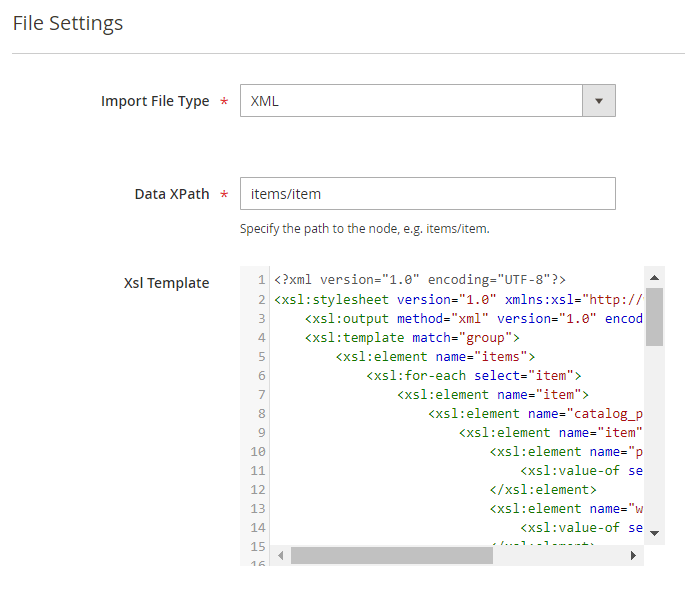Click the hint text about node path
The width and height of the screenshot is (685, 593).
(364, 229)
